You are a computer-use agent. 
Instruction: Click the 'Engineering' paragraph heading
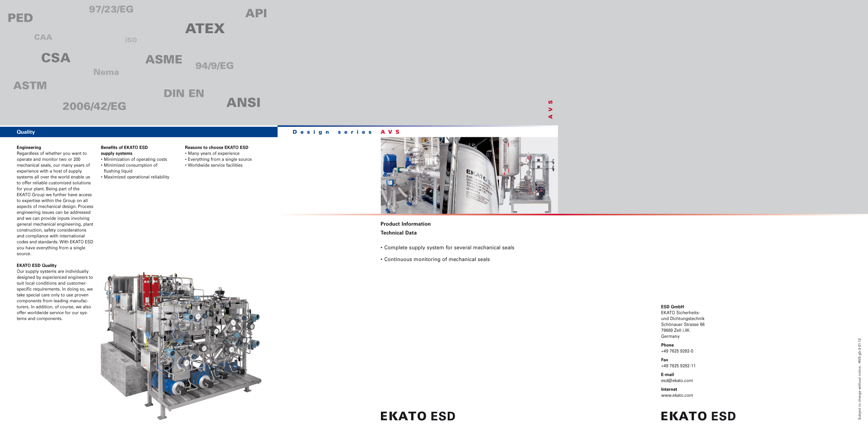click(29, 147)
